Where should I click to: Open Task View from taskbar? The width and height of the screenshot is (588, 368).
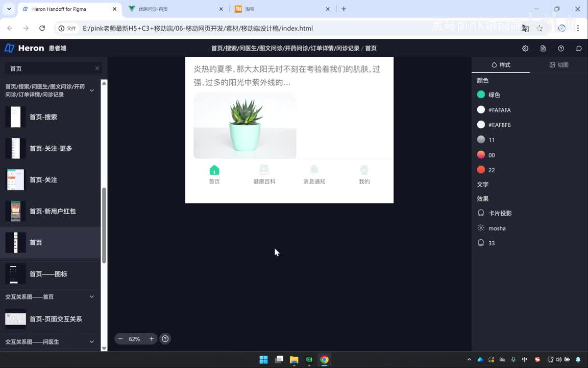pos(279,359)
